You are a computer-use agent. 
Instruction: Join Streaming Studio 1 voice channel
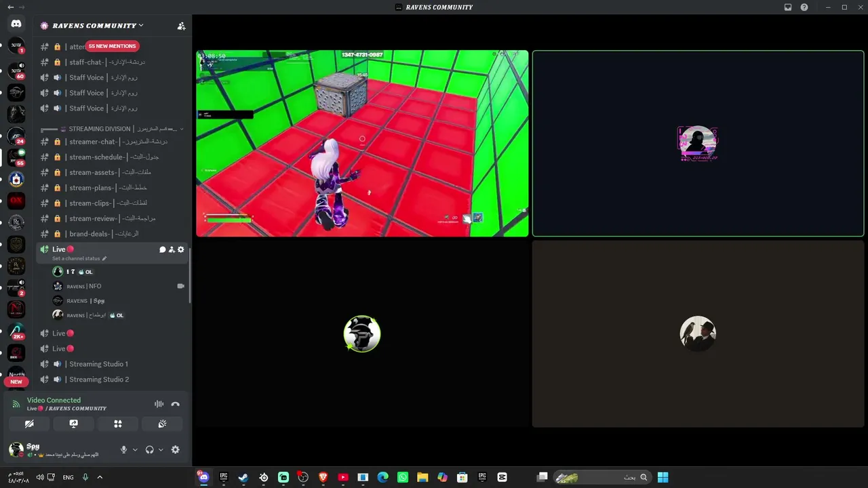click(x=113, y=364)
